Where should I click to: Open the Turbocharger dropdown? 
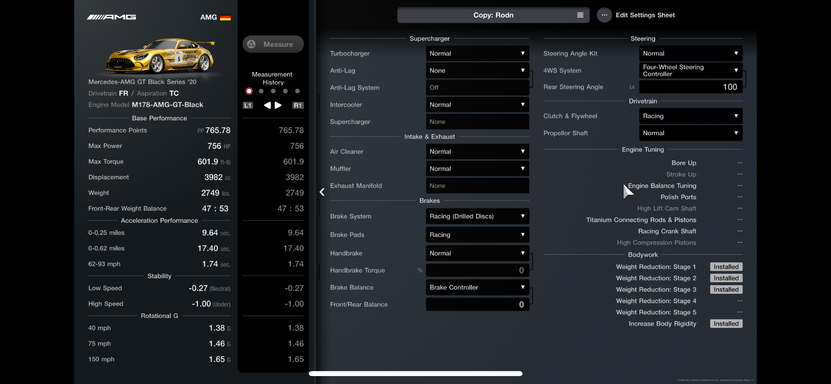coord(478,53)
